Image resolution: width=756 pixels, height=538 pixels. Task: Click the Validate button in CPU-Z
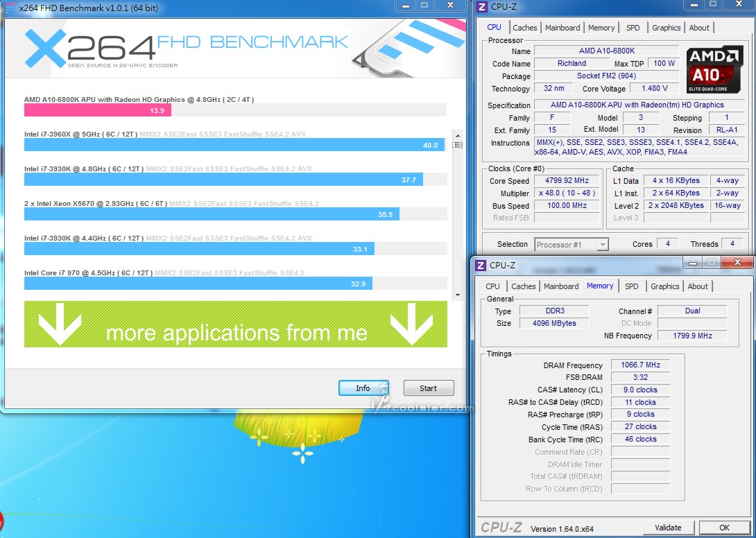(x=668, y=528)
